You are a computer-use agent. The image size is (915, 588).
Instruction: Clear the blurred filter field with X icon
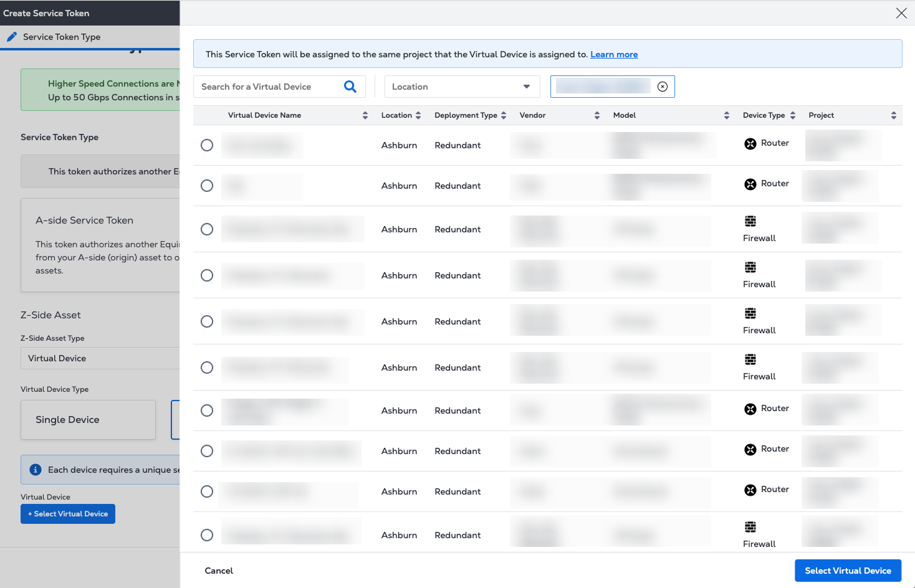tap(663, 87)
